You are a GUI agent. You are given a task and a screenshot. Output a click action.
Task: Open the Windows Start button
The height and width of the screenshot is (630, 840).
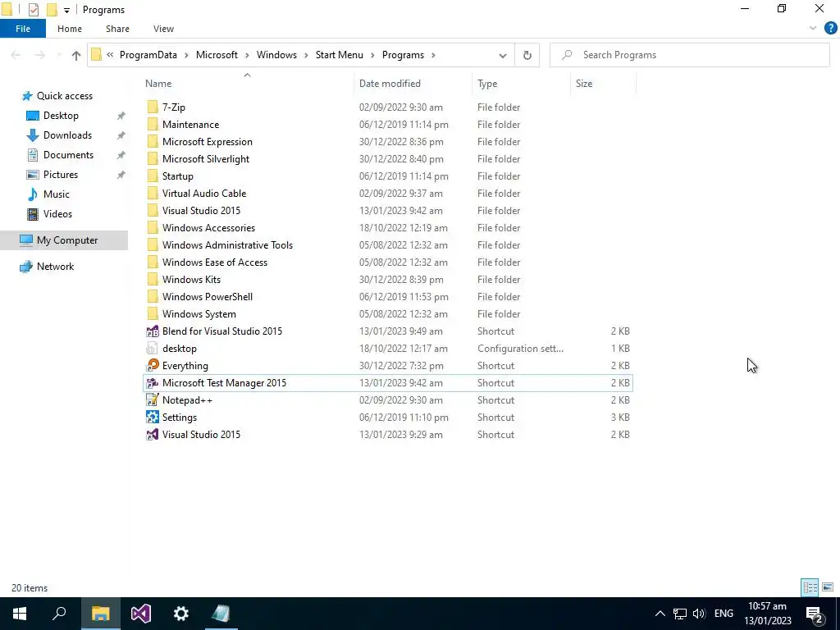[20, 614]
